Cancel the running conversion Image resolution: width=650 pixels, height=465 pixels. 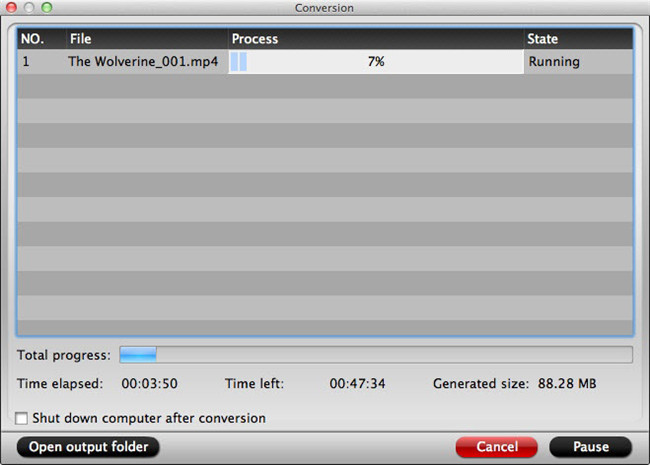coord(497,447)
